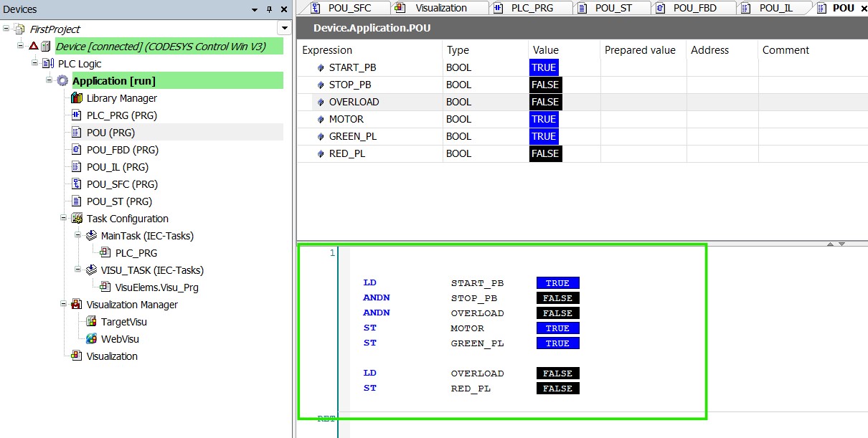Open the dropdown beside FirstProject

tap(285, 29)
